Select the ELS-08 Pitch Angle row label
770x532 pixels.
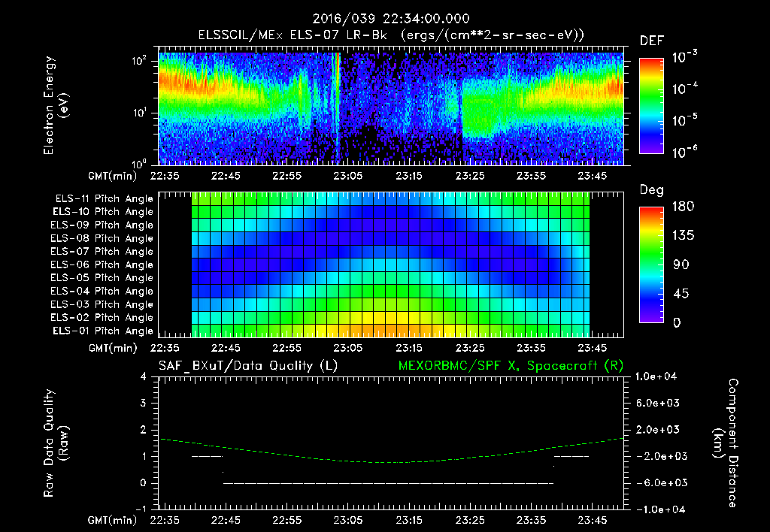(102, 238)
